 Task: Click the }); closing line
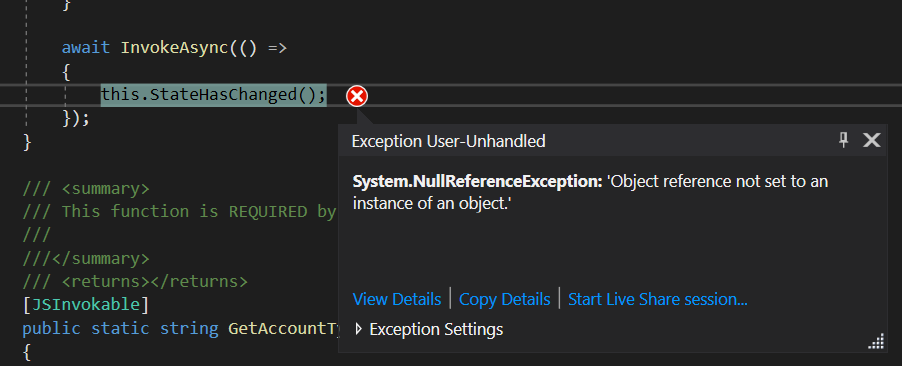tap(76, 118)
